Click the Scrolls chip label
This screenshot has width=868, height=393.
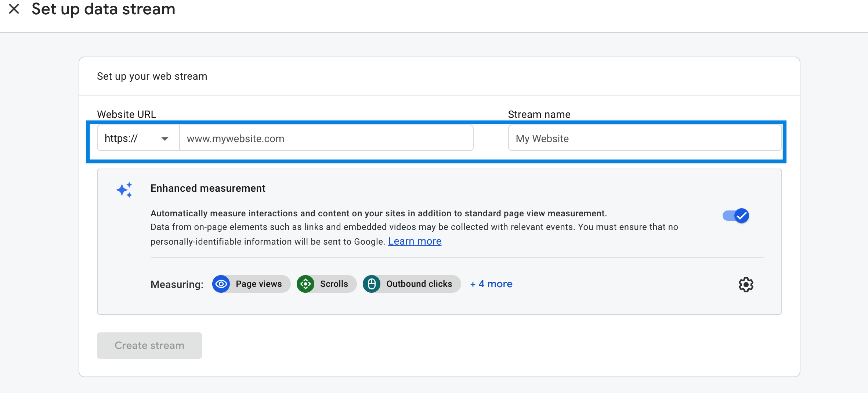click(334, 284)
